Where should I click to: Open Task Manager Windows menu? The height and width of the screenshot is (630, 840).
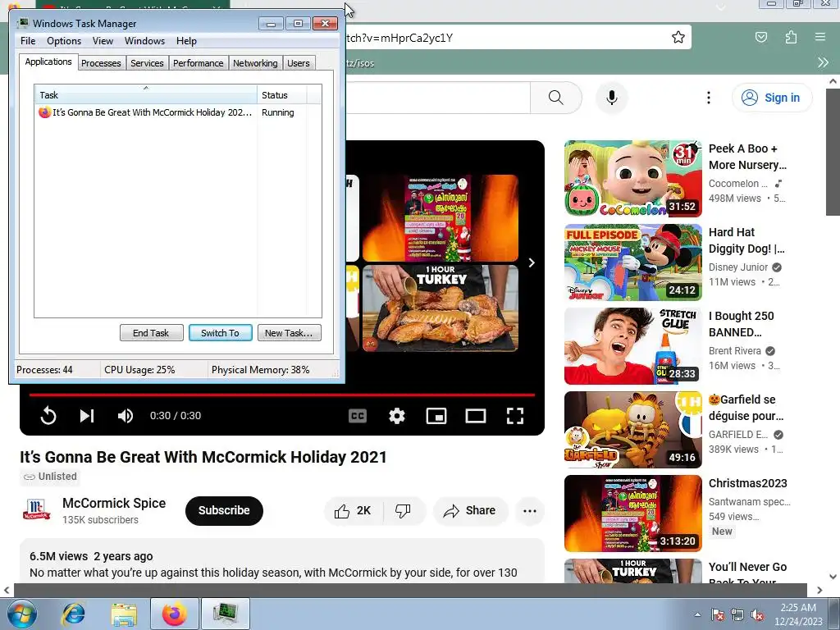click(144, 41)
